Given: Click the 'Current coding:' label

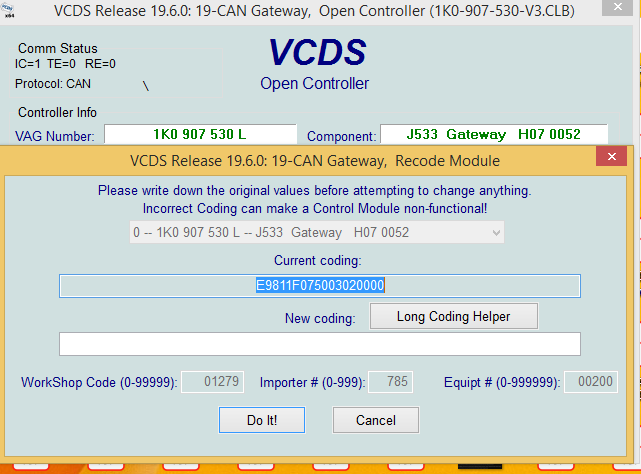Looking at the screenshot, I should tap(318, 261).
